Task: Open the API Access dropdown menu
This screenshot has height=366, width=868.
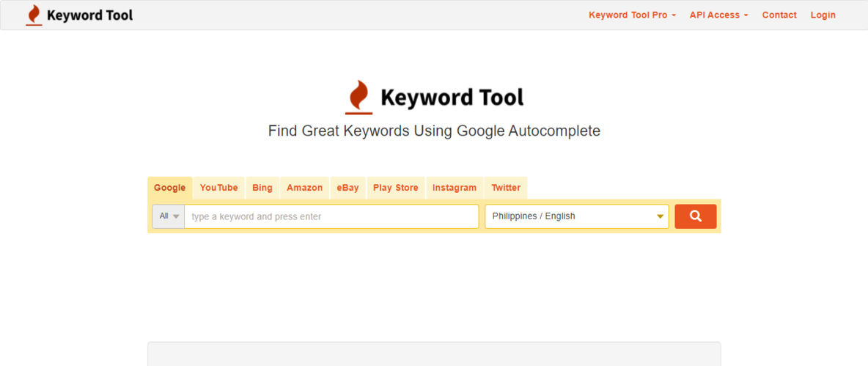Action: [x=718, y=15]
